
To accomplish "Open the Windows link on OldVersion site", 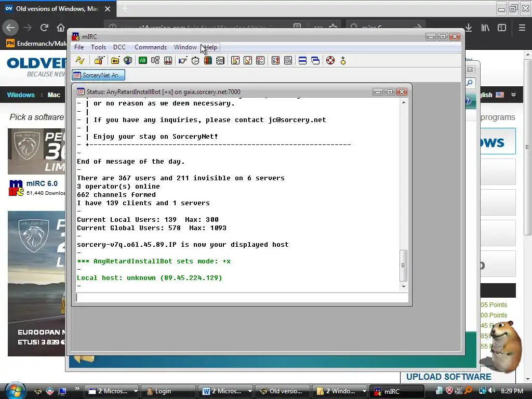I will click(21, 95).
